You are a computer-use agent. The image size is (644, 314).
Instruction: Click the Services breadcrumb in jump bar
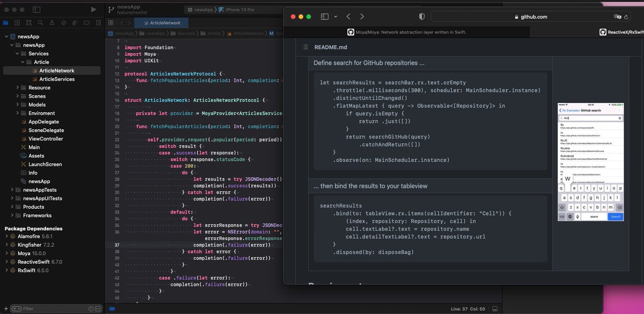pyautogui.click(x=186, y=33)
